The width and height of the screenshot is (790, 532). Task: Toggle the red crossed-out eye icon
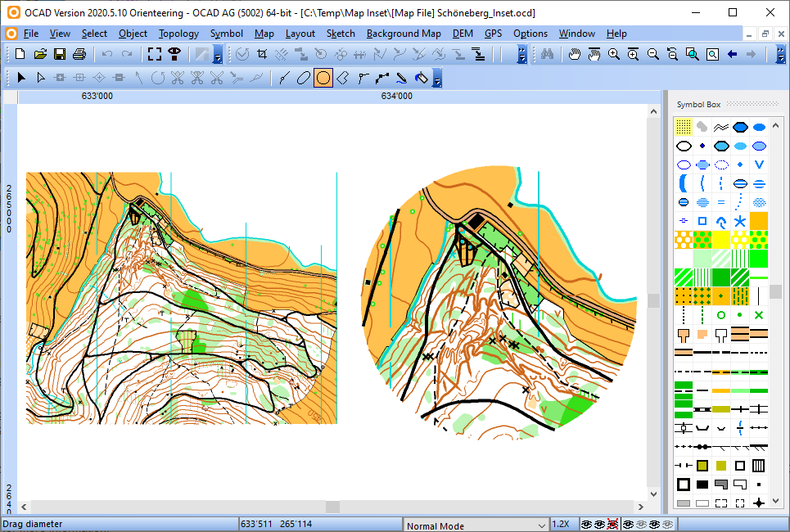pyautogui.click(x=612, y=525)
